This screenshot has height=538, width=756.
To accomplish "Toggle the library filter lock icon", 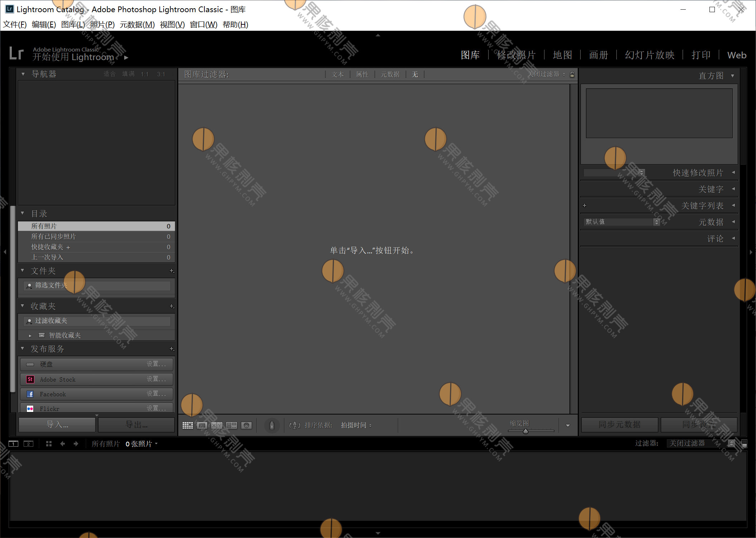I will coord(572,74).
